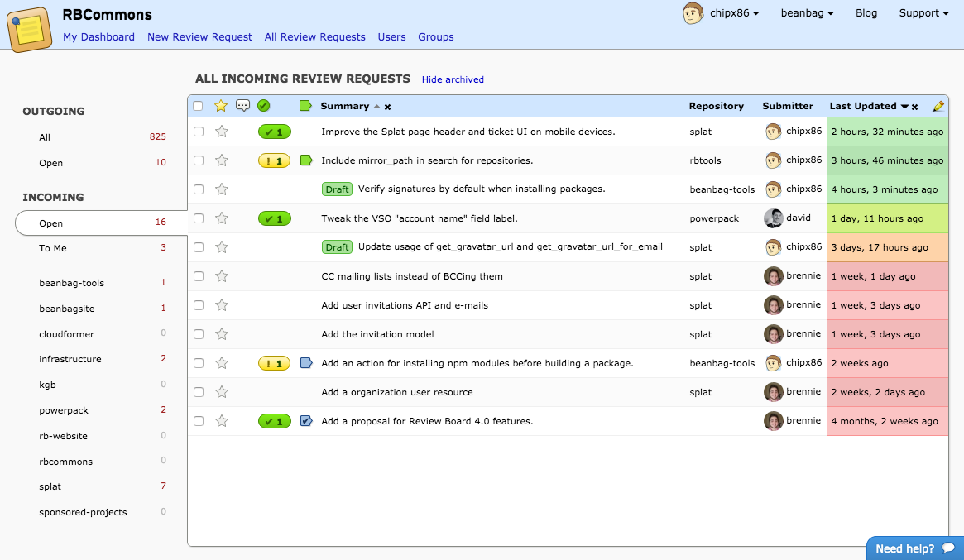Sort by the Summary column header
The height and width of the screenshot is (560, 964).
(x=345, y=106)
